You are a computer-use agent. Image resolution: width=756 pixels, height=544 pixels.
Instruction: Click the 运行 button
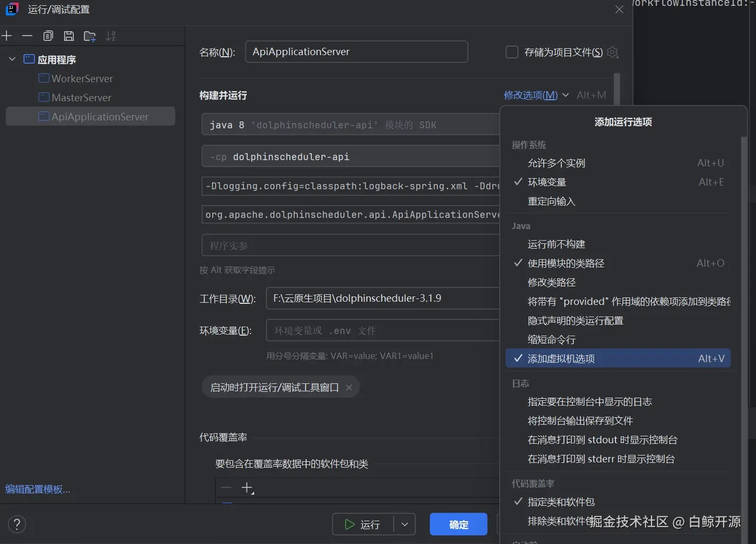click(x=363, y=524)
